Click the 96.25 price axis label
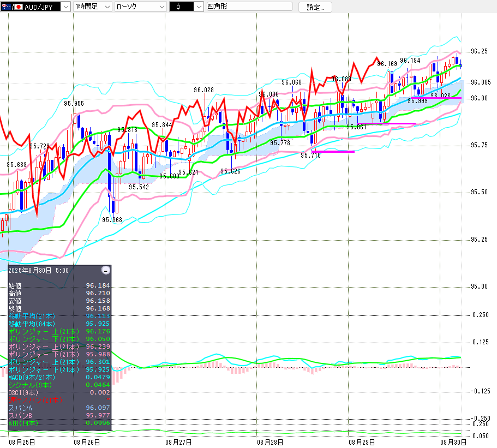 pos(479,51)
